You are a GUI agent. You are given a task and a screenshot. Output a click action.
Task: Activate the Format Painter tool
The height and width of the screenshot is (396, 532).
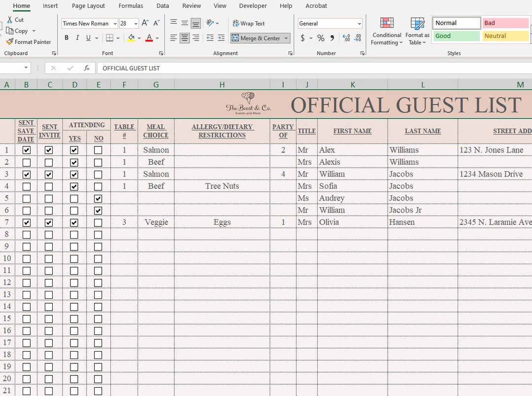tap(28, 42)
